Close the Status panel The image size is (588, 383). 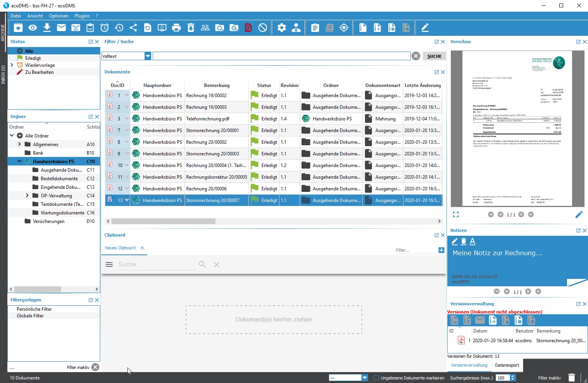click(x=97, y=42)
